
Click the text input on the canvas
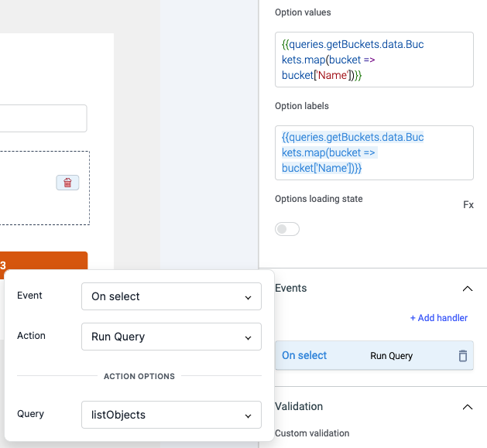[43, 118]
